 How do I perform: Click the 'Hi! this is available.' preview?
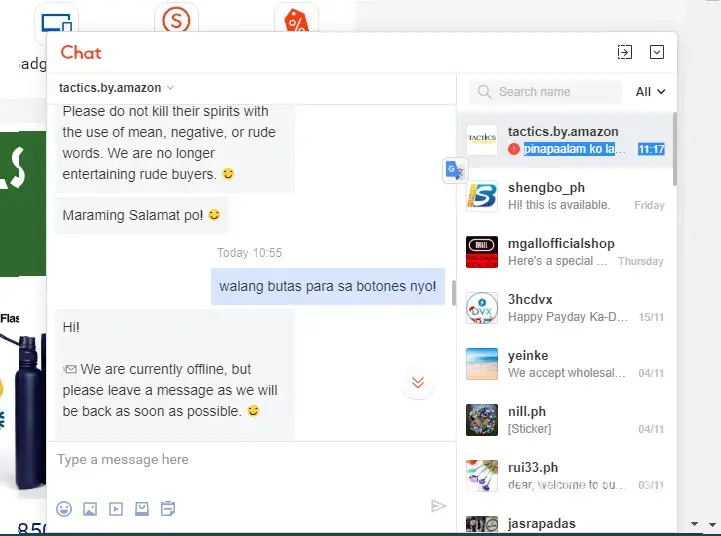(x=559, y=205)
